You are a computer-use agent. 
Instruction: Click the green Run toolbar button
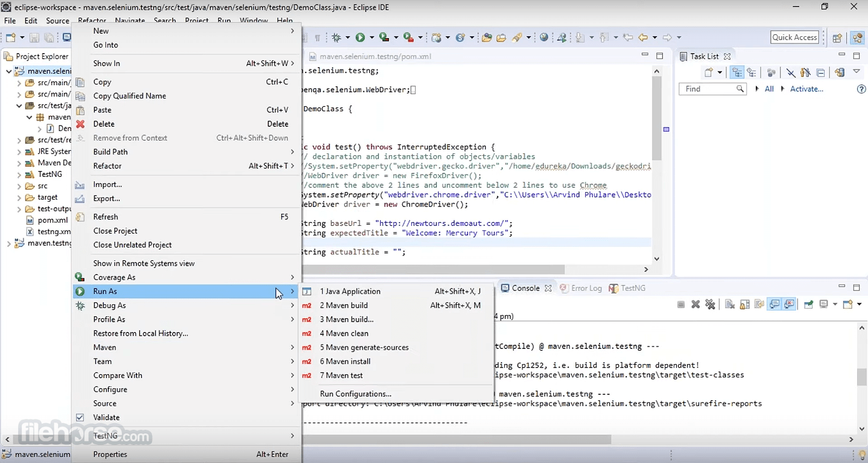click(360, 37)
